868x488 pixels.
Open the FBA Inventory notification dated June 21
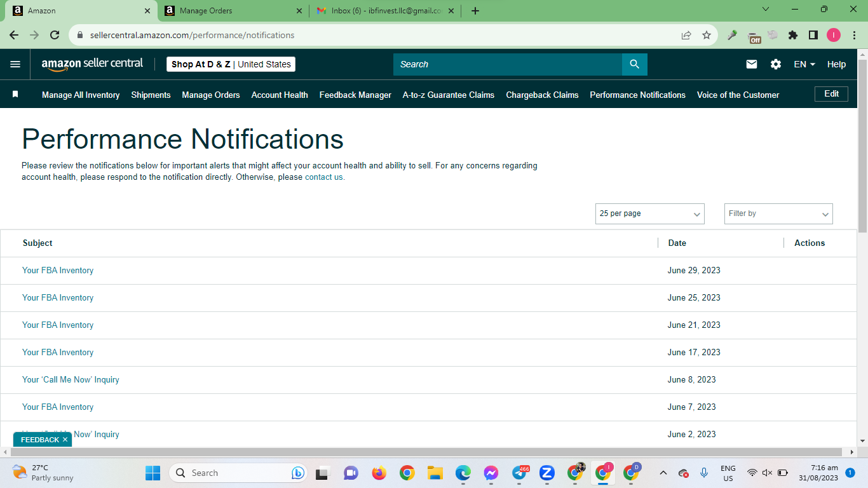click(x=58, y=325)
